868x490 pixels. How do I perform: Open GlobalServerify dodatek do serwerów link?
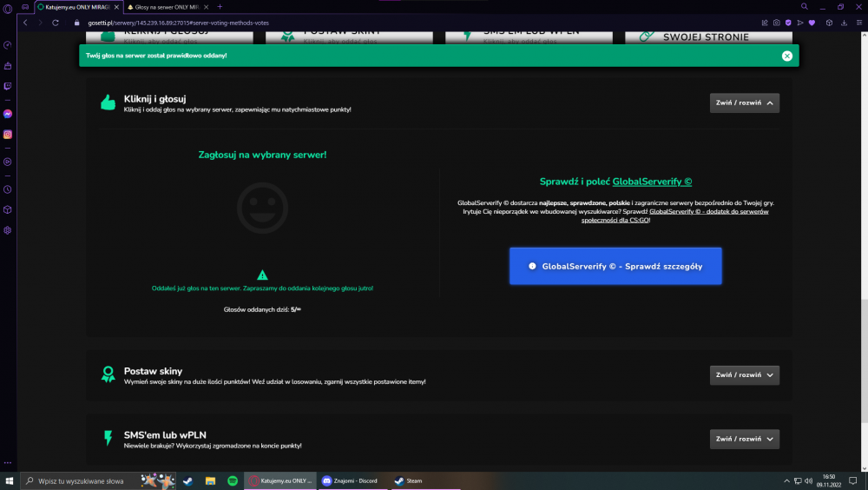point(674,215)
